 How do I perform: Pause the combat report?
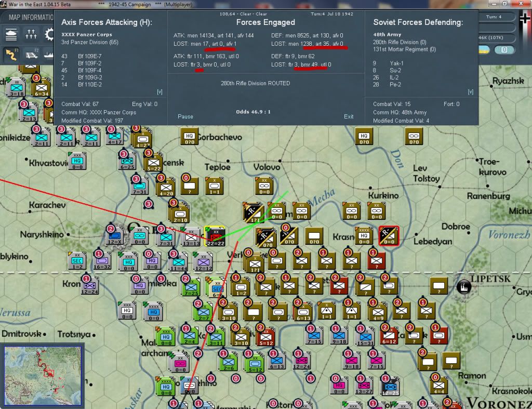[185, 116]
